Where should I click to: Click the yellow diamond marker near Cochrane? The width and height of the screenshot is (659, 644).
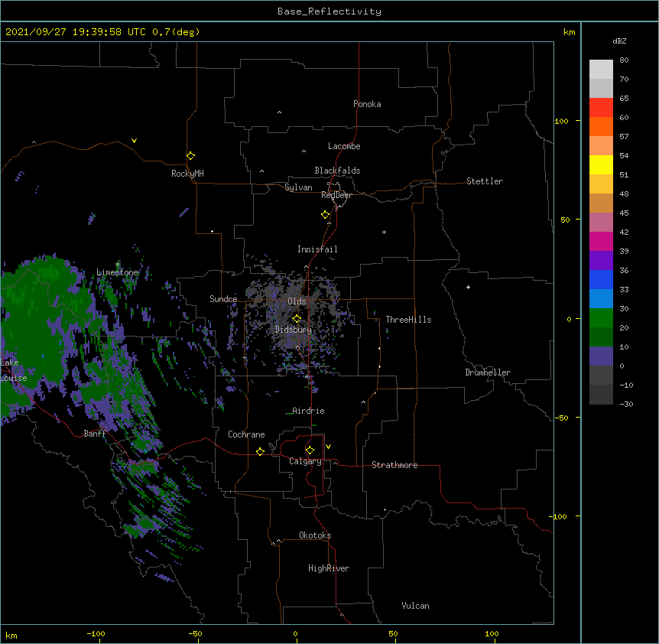point(260,451)
